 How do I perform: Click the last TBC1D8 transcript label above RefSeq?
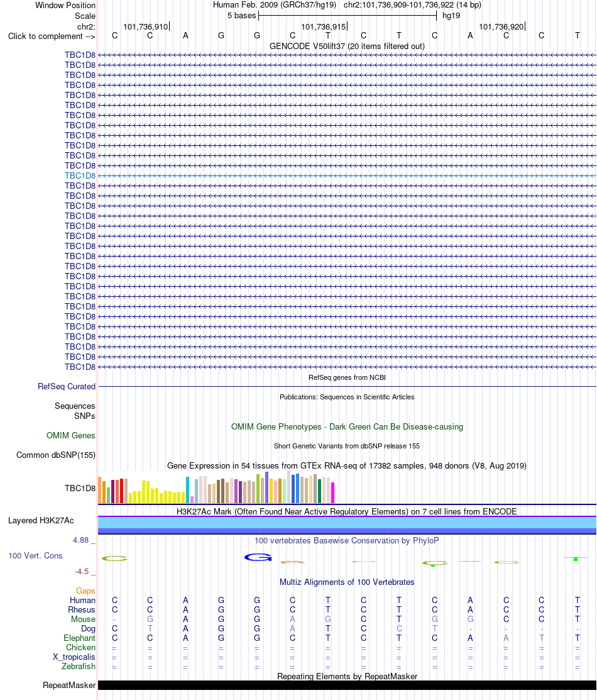[80, 367]
